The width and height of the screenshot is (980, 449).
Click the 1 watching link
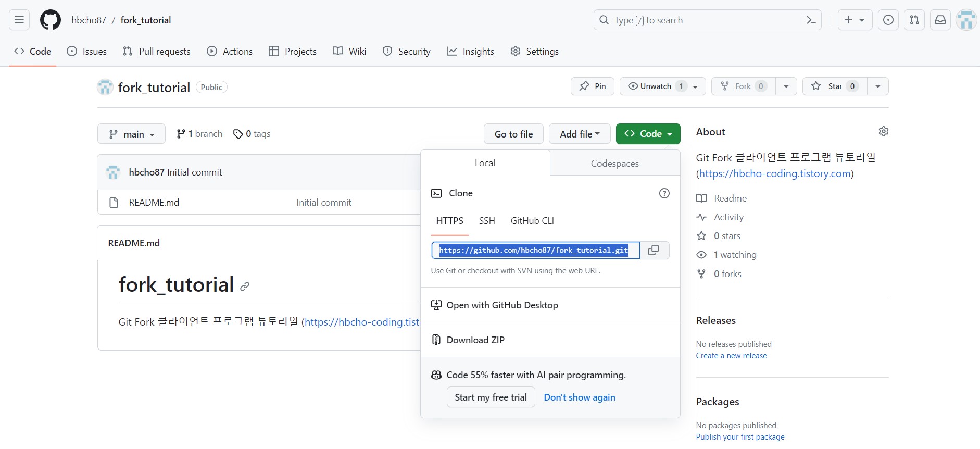pos(726,255)
